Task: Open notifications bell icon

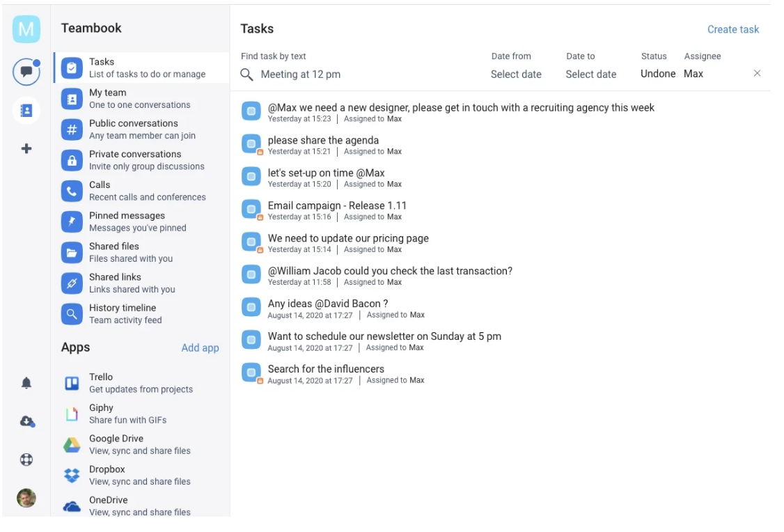Action: pyautogui.click(x=26, y=383)
